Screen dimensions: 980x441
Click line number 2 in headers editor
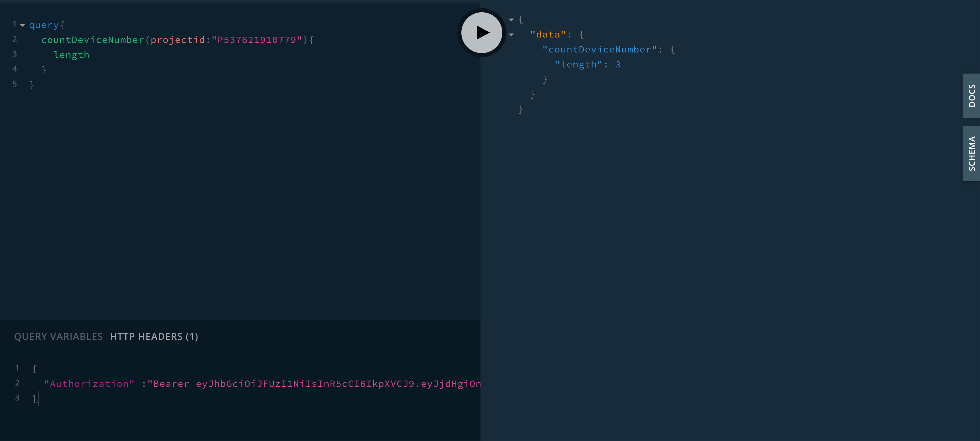coord(17,383)
